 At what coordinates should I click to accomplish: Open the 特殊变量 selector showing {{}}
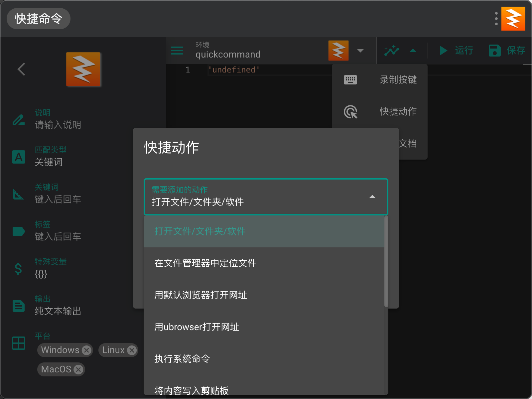83,268
